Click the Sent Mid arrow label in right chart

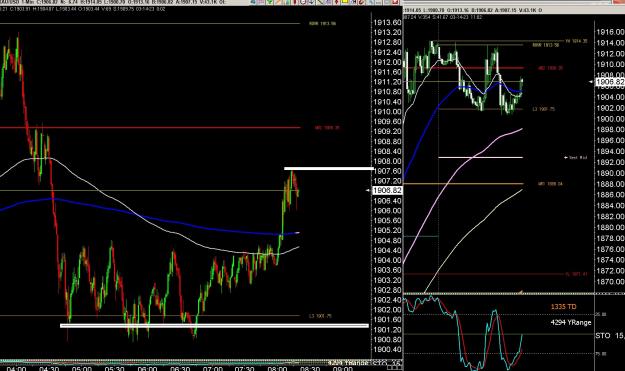click(576, 158)
